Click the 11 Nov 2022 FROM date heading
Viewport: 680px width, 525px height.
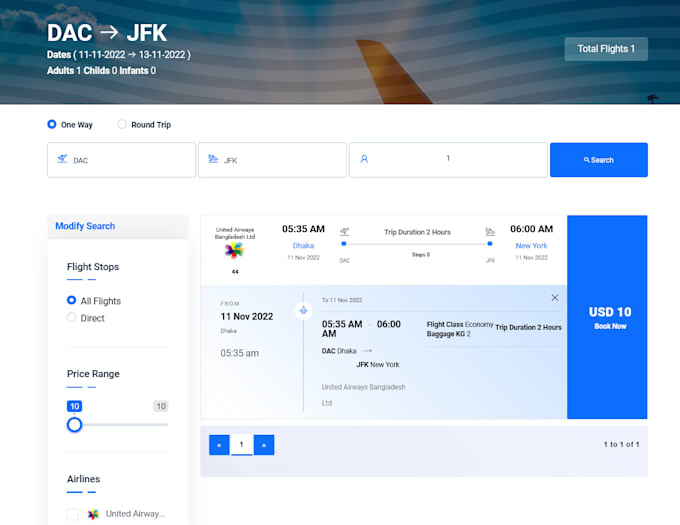click(x=247, y=316)
